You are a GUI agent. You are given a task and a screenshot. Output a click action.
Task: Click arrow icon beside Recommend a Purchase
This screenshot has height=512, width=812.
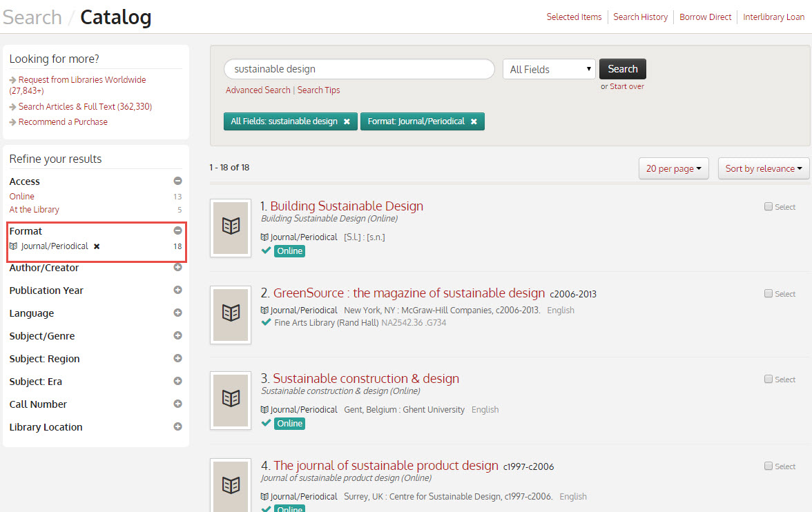[x=13, y=122]
